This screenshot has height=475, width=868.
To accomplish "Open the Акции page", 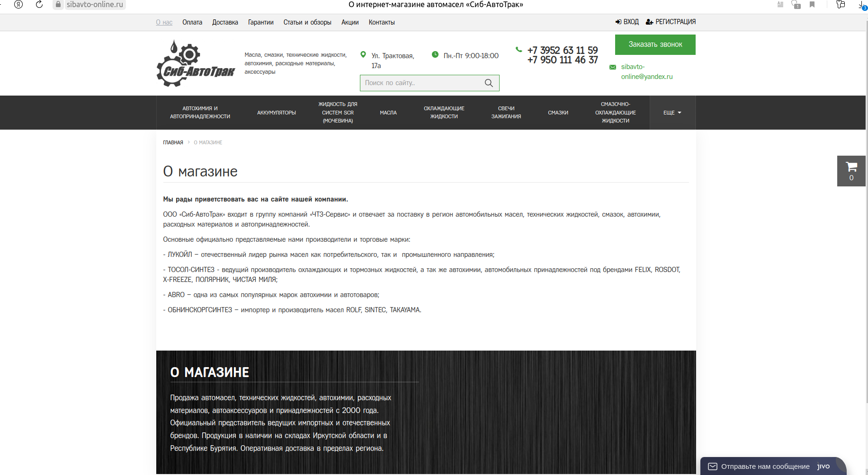I will (x=350, y=22).
